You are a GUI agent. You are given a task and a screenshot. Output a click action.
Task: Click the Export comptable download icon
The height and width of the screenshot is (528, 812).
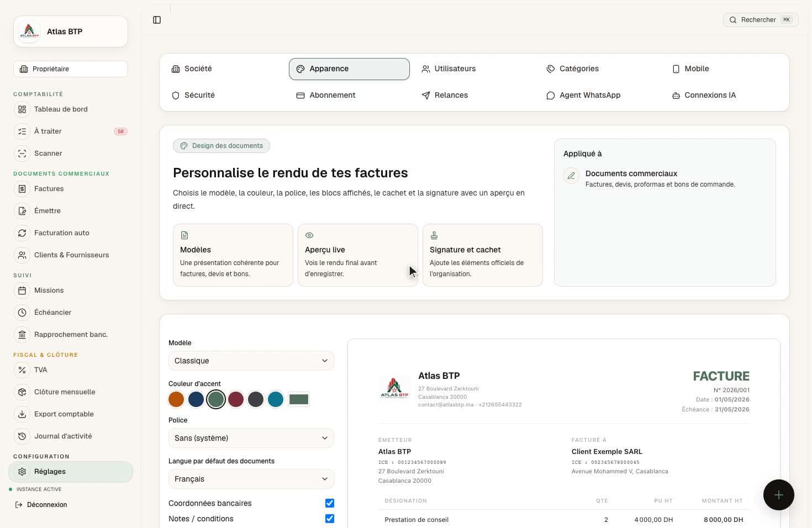pos(22,414)
